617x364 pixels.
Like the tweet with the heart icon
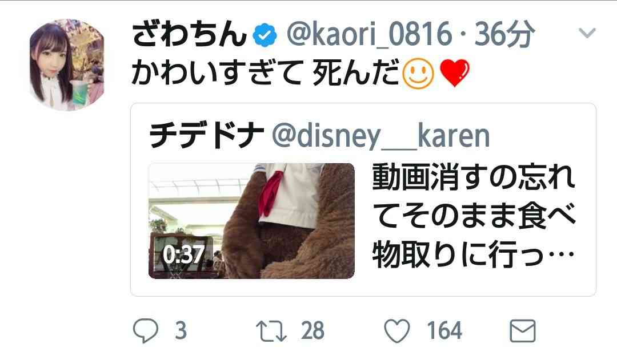(396, 330)
